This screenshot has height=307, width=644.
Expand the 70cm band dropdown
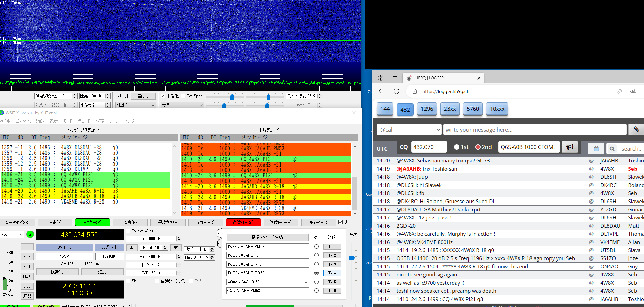tap(12, 234)
